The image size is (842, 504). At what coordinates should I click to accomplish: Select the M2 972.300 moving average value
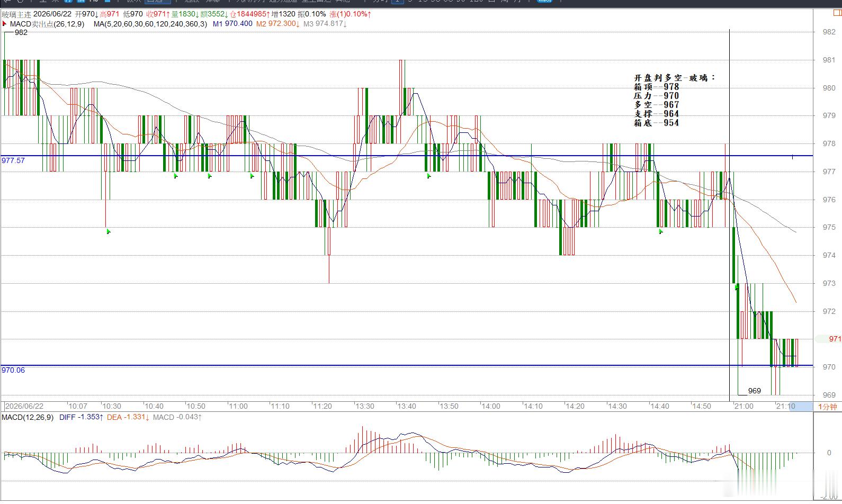point(277,24)
